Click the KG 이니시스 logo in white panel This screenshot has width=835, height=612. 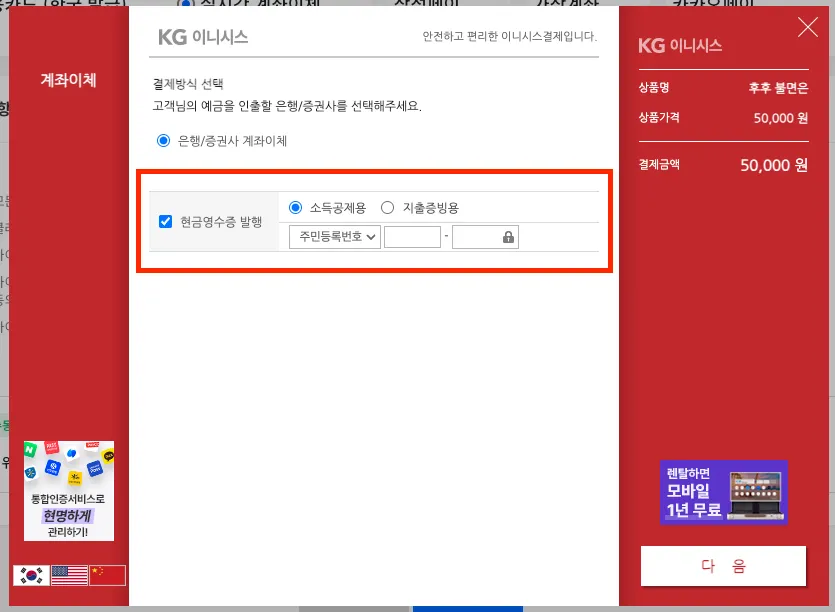coord(203,37)
